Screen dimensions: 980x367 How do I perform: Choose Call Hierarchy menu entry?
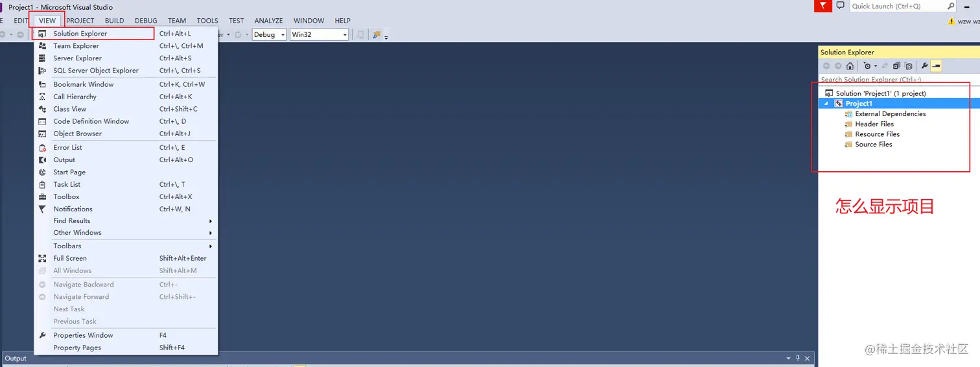tap(126, 97)
